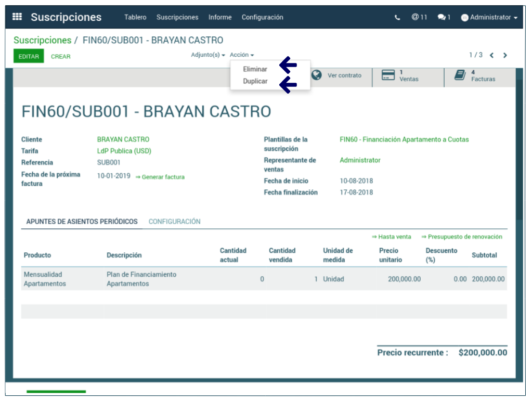Screen dimensions: 532x399
Task: Open the Informe top menu
Action: (x=220, y=17)
